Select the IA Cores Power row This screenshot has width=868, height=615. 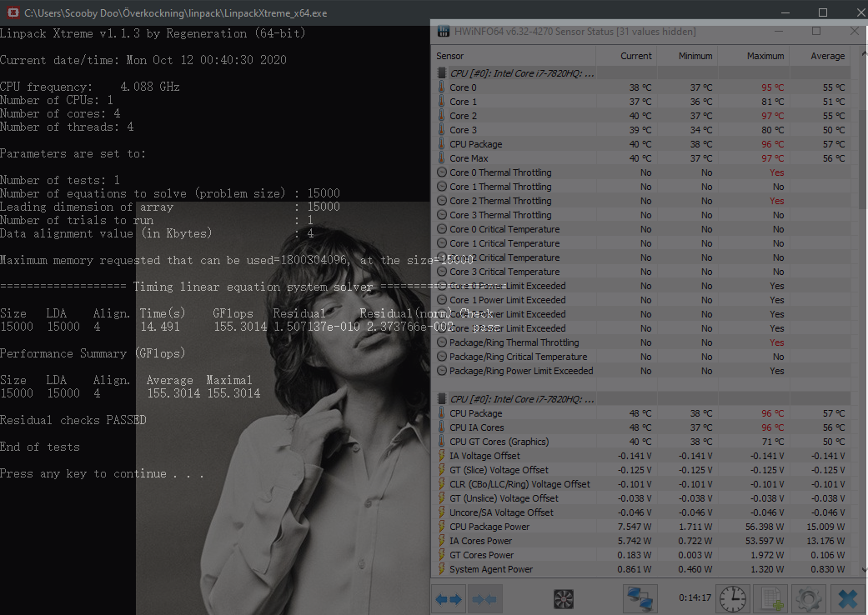coord(641,541)
